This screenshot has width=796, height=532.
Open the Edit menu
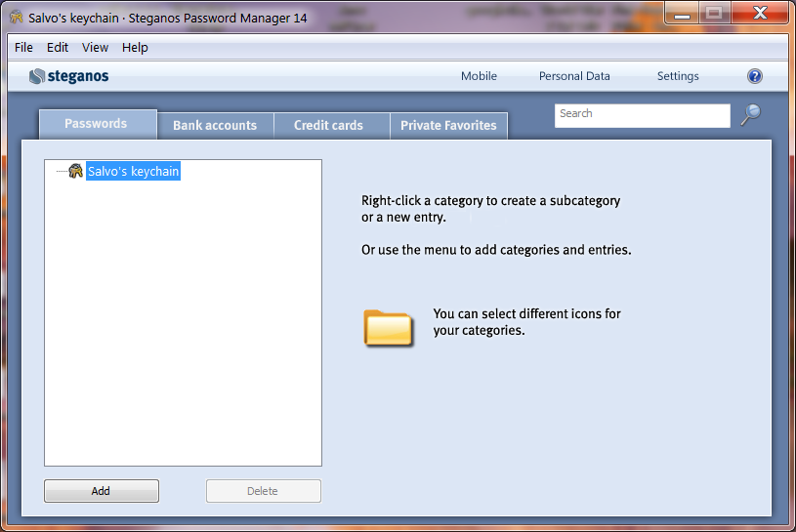pyautogui.click(x=58, y=48)
